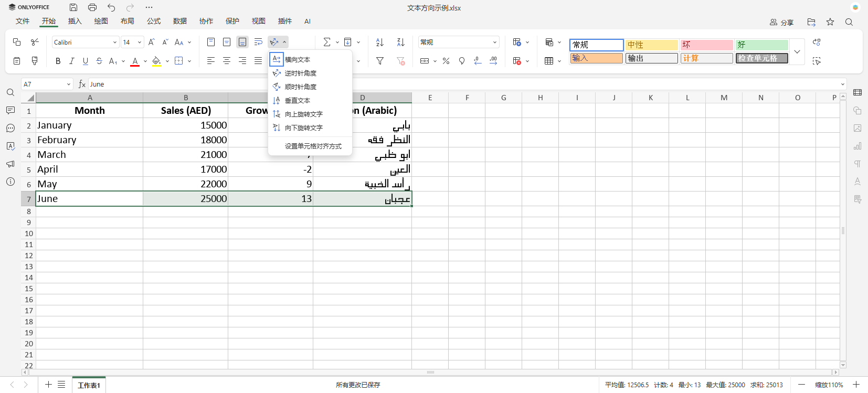Click the font color A swatch
This screenshot has height=393, width=868.
135,61
